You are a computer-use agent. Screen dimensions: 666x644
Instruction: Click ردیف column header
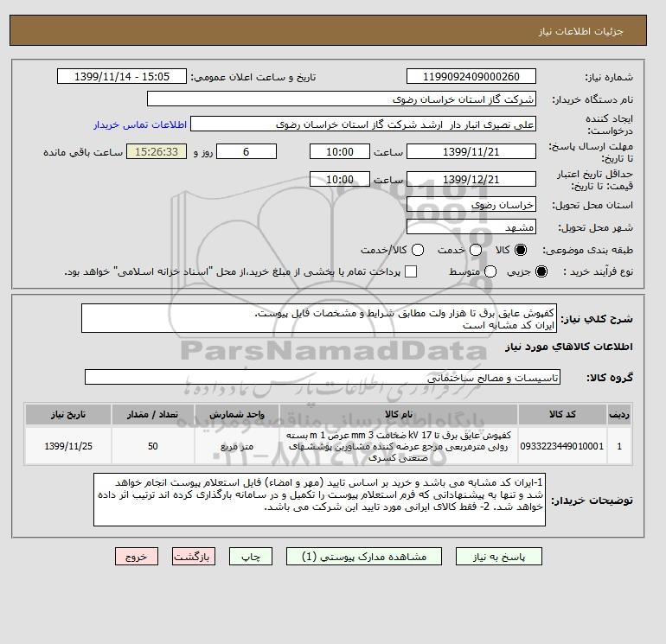coord(619,414)
